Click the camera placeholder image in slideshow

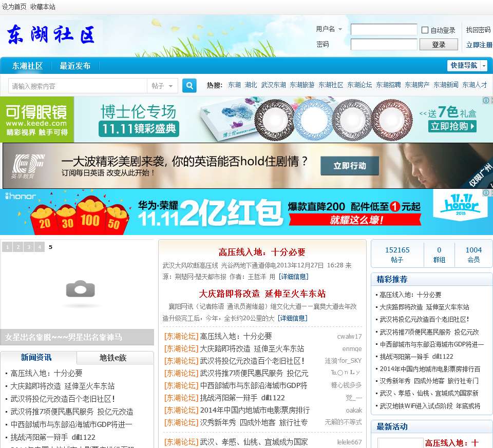(80, 289)
